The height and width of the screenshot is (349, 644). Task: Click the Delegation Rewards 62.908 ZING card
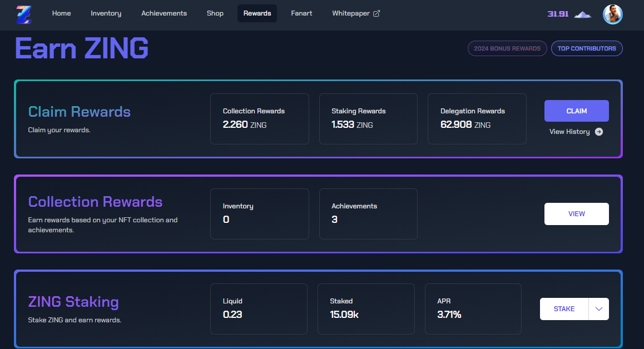tap(477, 119)
